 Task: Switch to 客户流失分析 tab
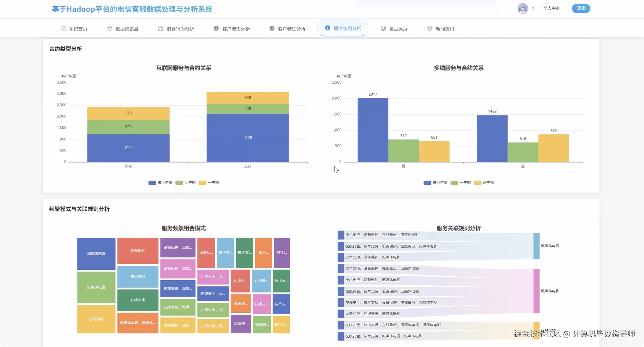coord(232,29)
